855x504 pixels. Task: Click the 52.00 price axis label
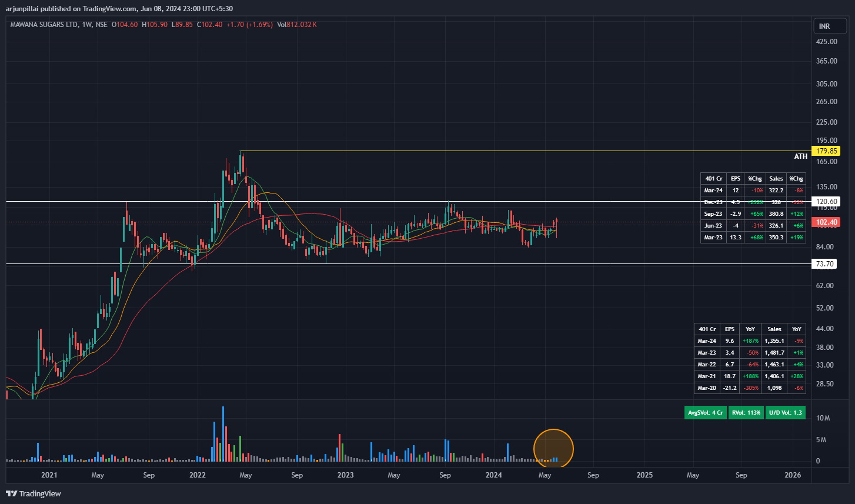(824, 308)
